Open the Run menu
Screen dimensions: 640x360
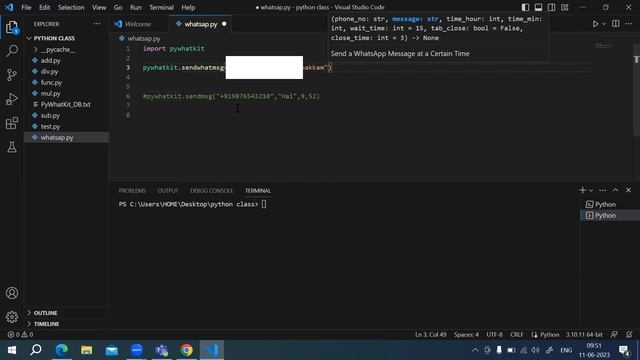pyautogui.click(x=136, y=7)
